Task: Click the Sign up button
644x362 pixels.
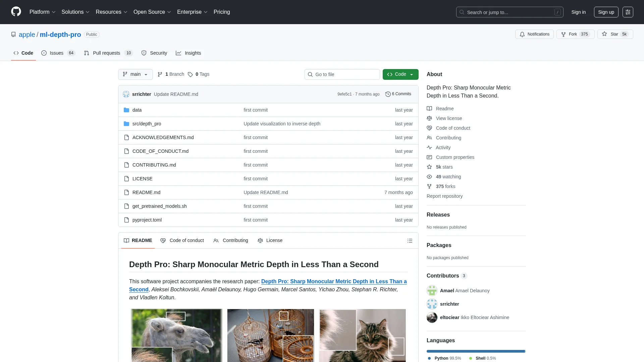Action: (606, 12)
